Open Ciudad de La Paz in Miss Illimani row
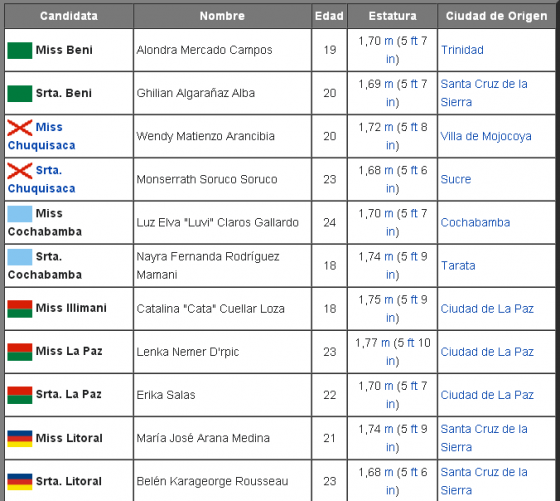 coord(487,309)
